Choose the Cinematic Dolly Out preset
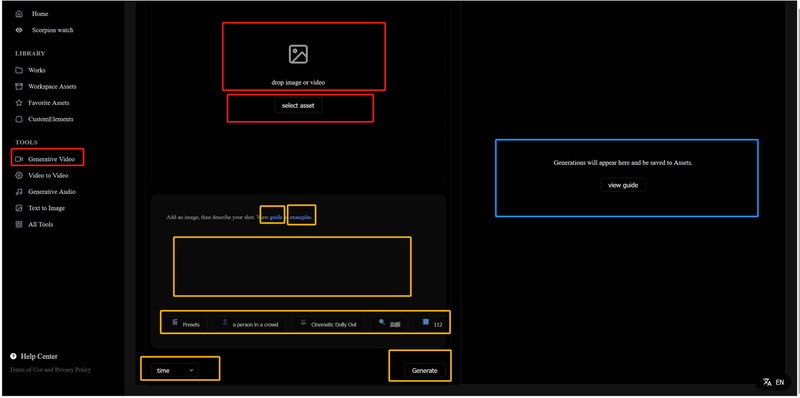The height and width of the screenshot is (398, 800). point(328,324)
